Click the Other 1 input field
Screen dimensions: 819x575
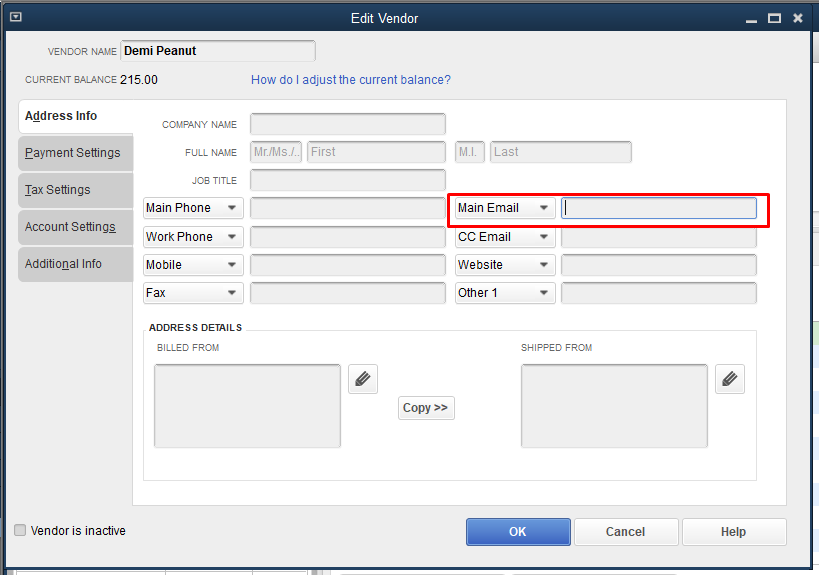(x=659, y=293)
